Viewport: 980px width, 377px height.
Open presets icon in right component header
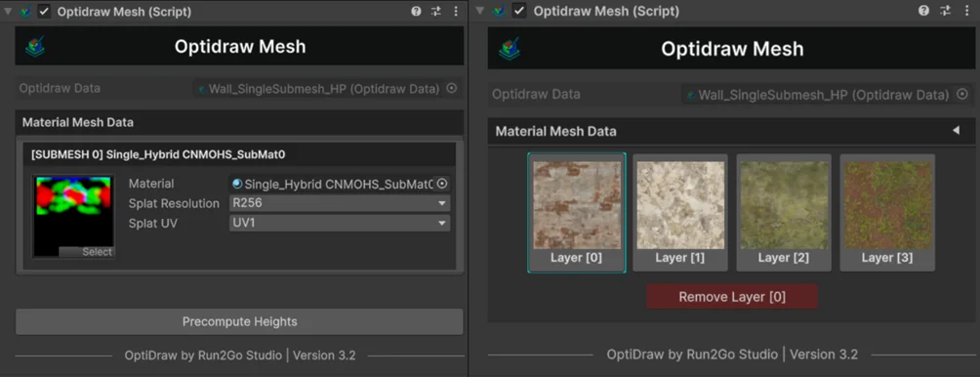(x=946, y=12)
